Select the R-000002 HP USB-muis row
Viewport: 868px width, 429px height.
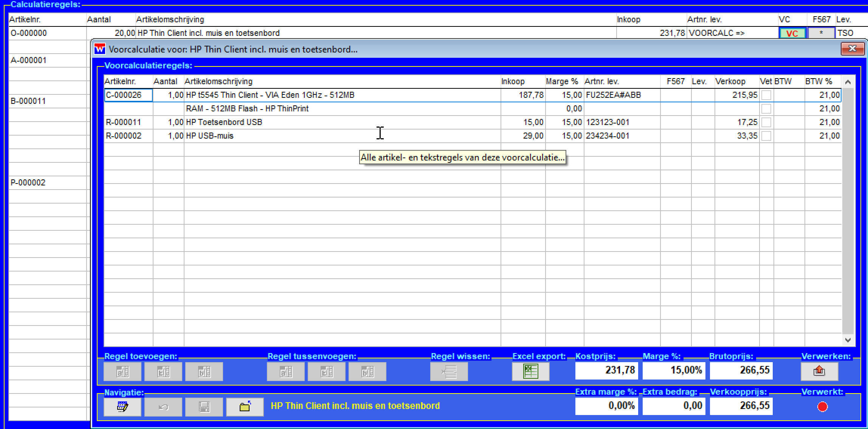pyautogui.click(x=209, y=136)
